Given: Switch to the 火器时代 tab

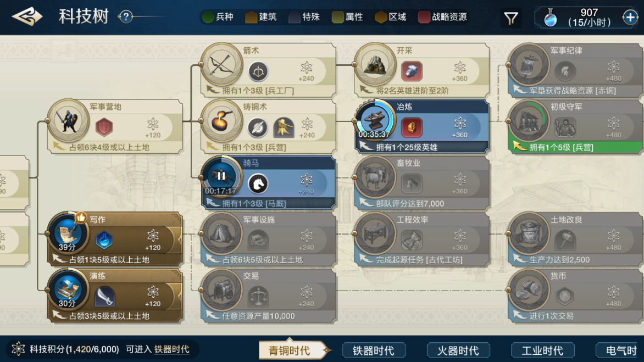Looking at the screenshot, I should pyautogui.click(x=458, y=350).
